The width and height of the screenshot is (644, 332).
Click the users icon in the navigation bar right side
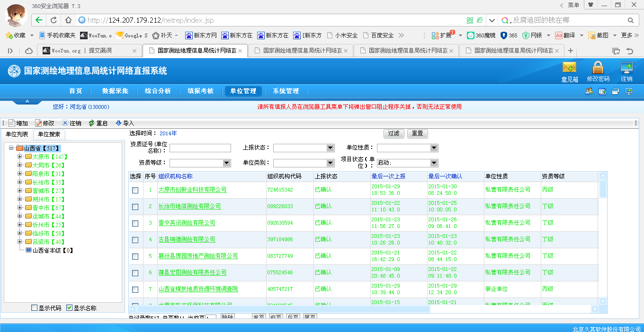click(x=589, y=91)
